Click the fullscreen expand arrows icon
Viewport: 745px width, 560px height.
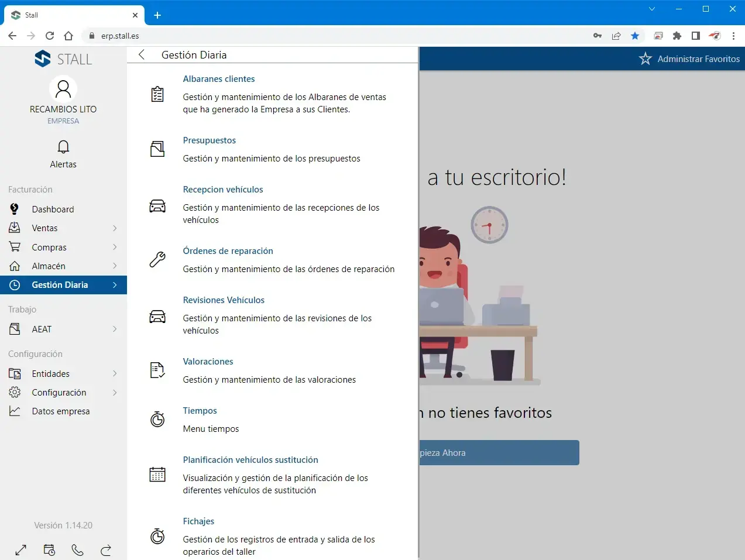tap(21, 550)
